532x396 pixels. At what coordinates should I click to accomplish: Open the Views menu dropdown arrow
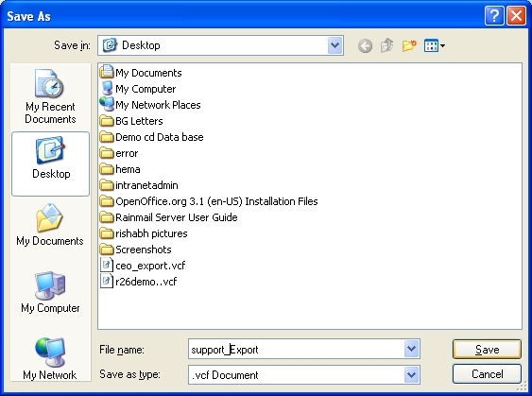tap(442, 45)
